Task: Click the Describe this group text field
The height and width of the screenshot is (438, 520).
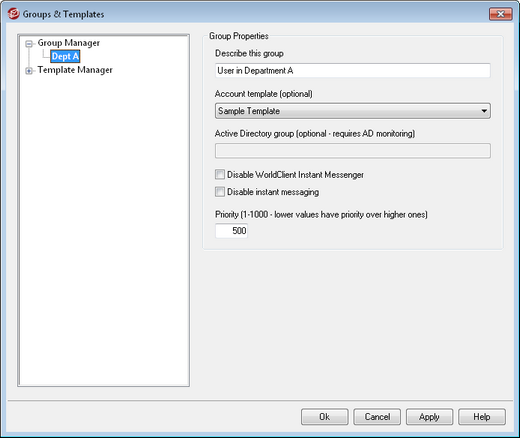Action: (x=353, y=71)
